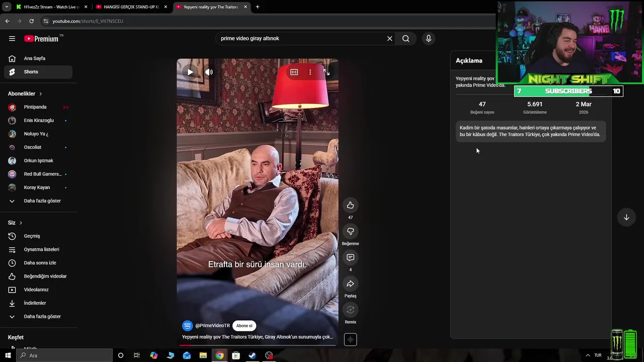The width and height of the screenshot is (644, 362).
Task: Open comments for the Short
Action: tap(351, 257)
